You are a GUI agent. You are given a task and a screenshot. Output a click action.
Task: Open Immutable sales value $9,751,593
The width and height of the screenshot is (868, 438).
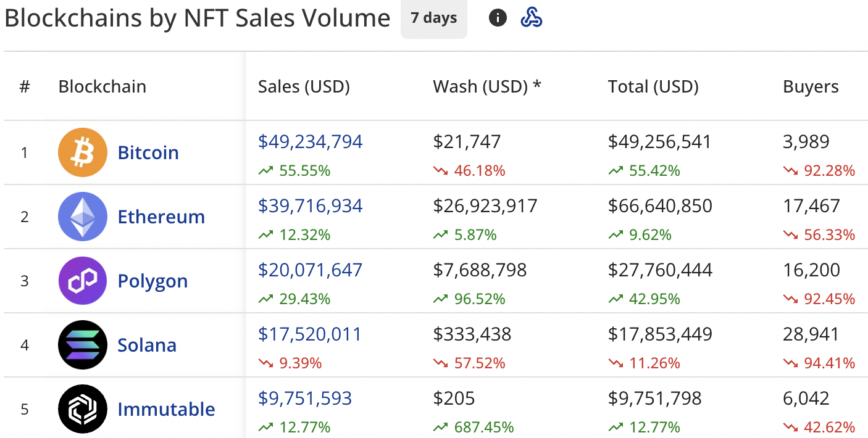coord(305,399)
